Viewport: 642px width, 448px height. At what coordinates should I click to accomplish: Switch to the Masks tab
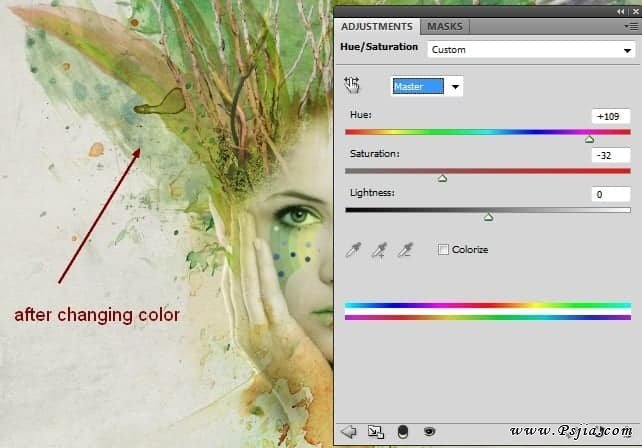[x=445, y=27]
